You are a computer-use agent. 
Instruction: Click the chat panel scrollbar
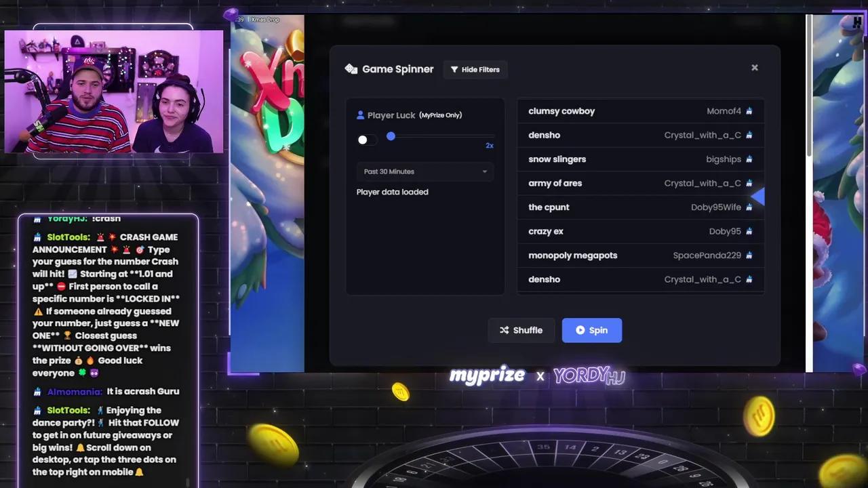click(x=189, y=483)
